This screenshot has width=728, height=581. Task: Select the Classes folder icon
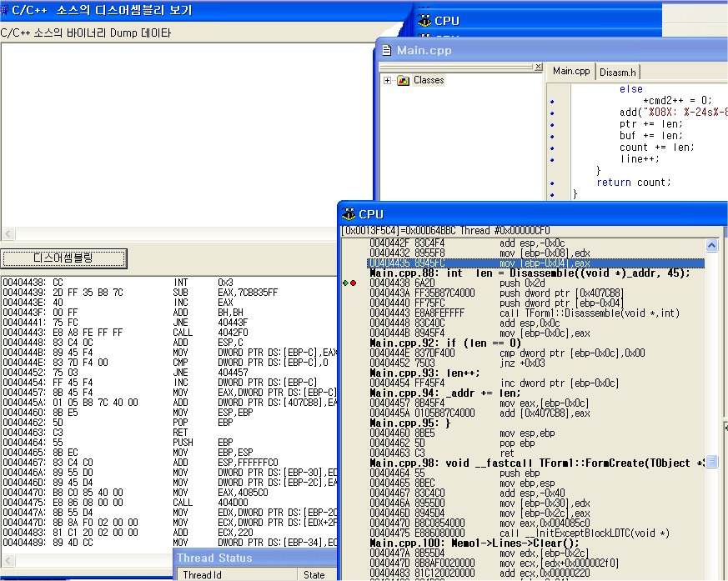[403, 80]
